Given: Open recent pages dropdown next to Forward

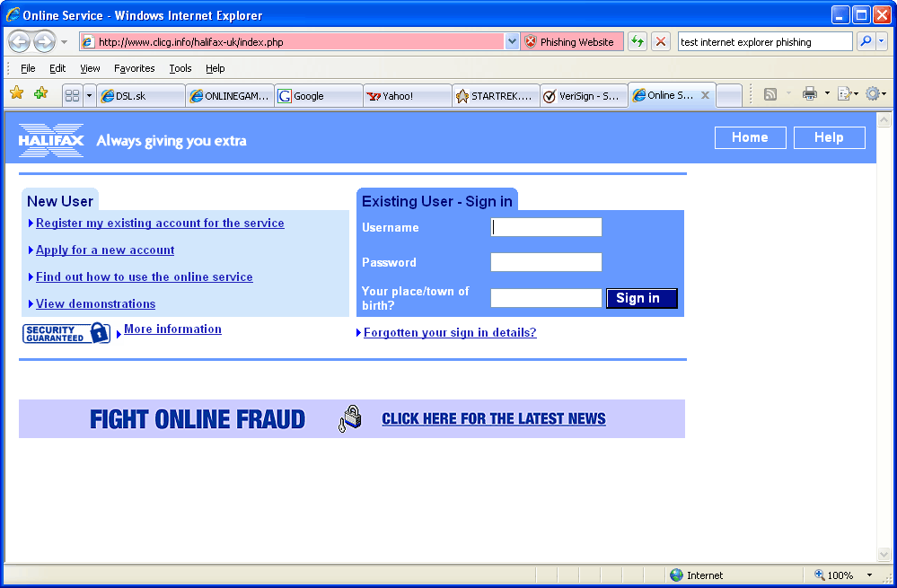Looking at the screenshot, I should [64, 42].
